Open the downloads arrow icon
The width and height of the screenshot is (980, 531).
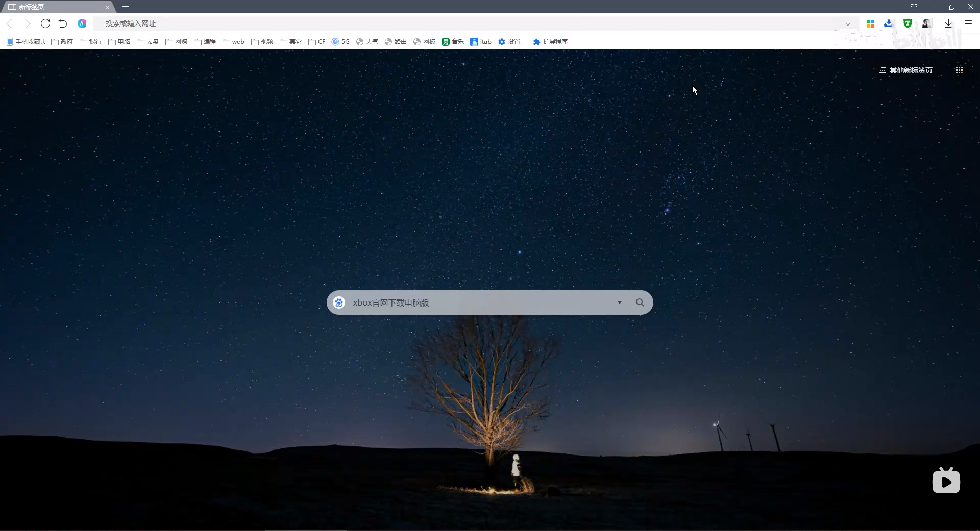pos(948,23)
